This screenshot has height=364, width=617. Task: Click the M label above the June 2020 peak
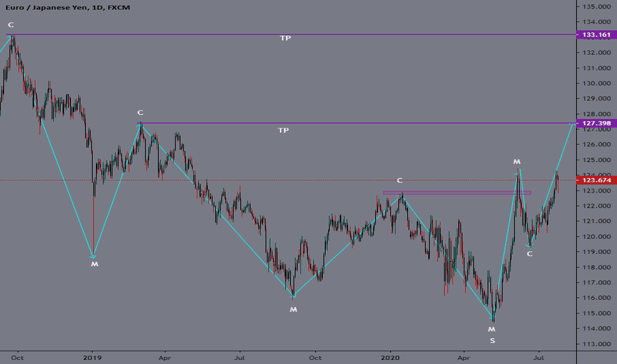click(x=516, y=161)
